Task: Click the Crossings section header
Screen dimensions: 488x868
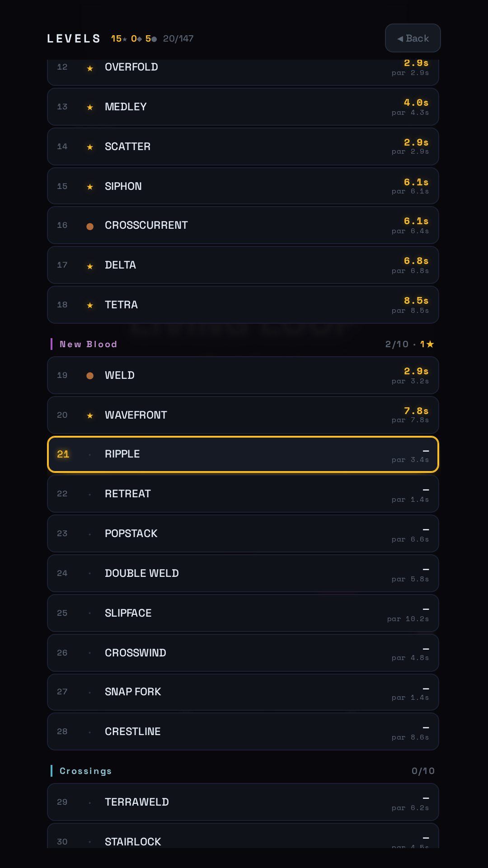Action: point(85,771)
